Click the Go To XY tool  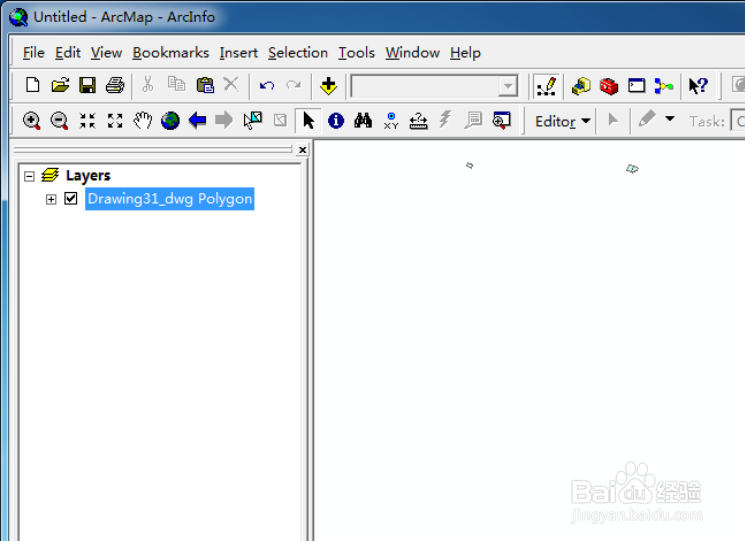pyautogui.click(x=391, y=121)
